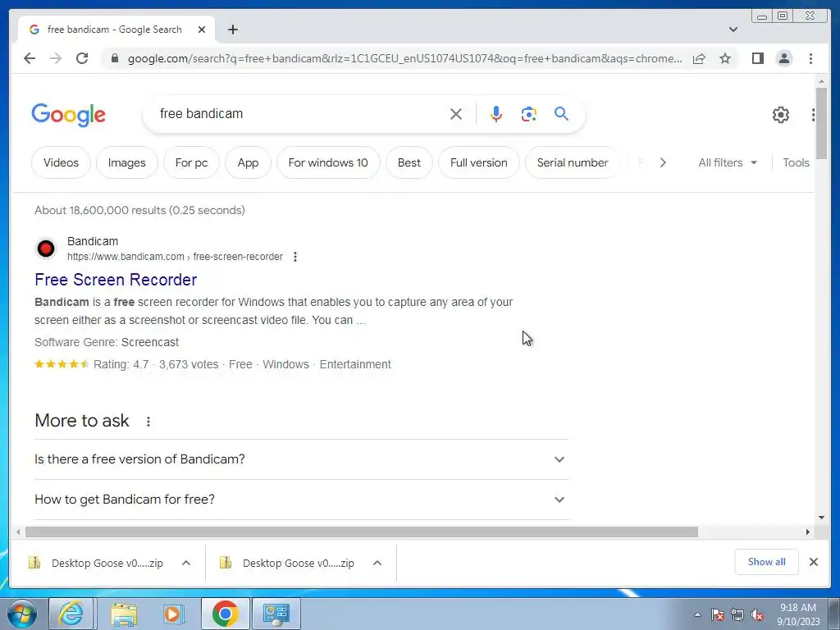The height and width of the screenshot is (630, 840).
Task: Open options arrow for first Desktop Goose download
Action: pyautogui.click(x=186, y=563)
